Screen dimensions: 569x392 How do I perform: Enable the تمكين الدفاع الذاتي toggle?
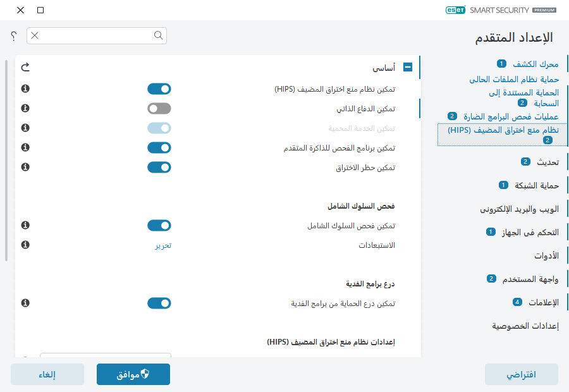pos(159,109)
